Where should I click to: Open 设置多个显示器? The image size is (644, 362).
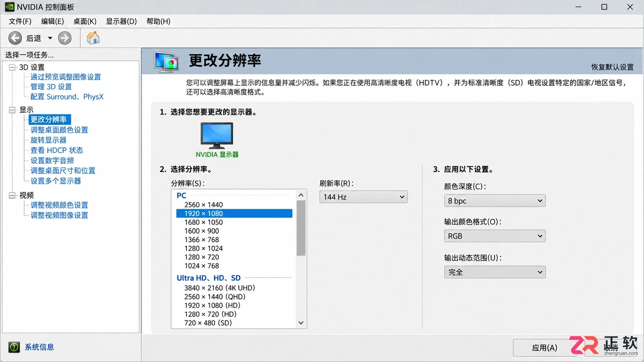pyautogui.click(x=56, y=181)
